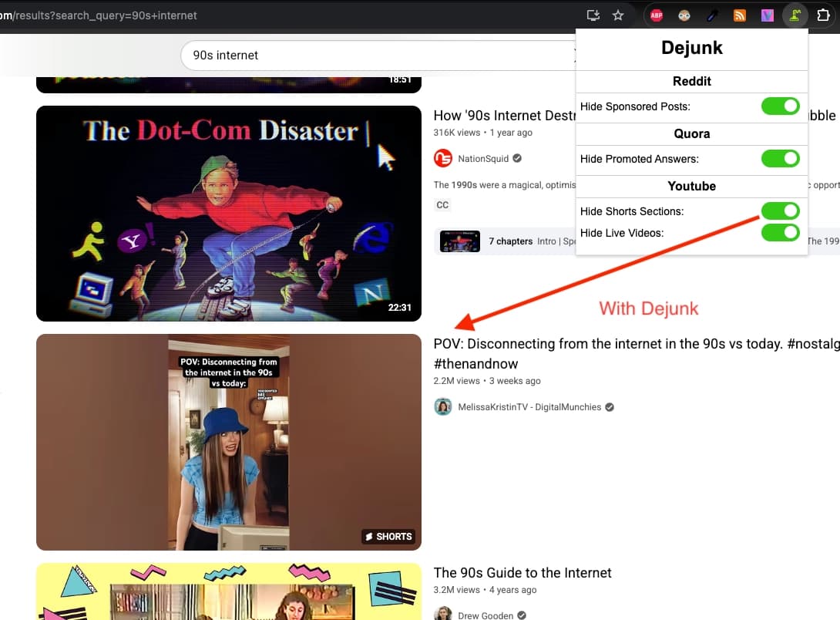Click the install-site screen icon in toolbar
Image resolution: width=840 pixels, height=620 pixels.
(593, 15)
